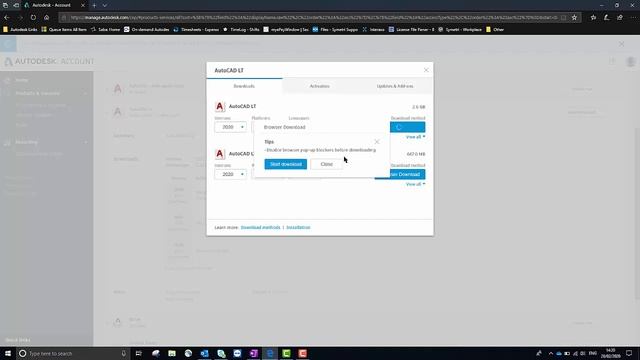
Task: Click the Type here to search box
Action: coord(73,353)
